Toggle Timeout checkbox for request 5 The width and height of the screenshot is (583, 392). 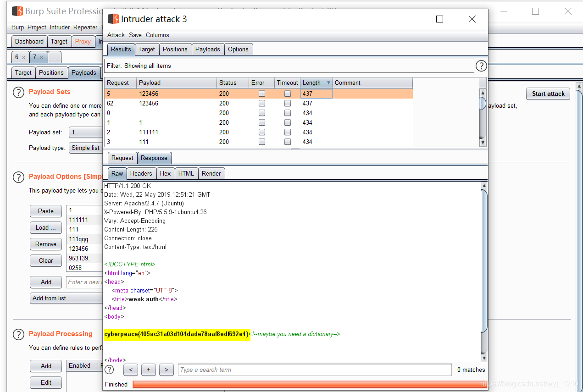click(288, 94)
